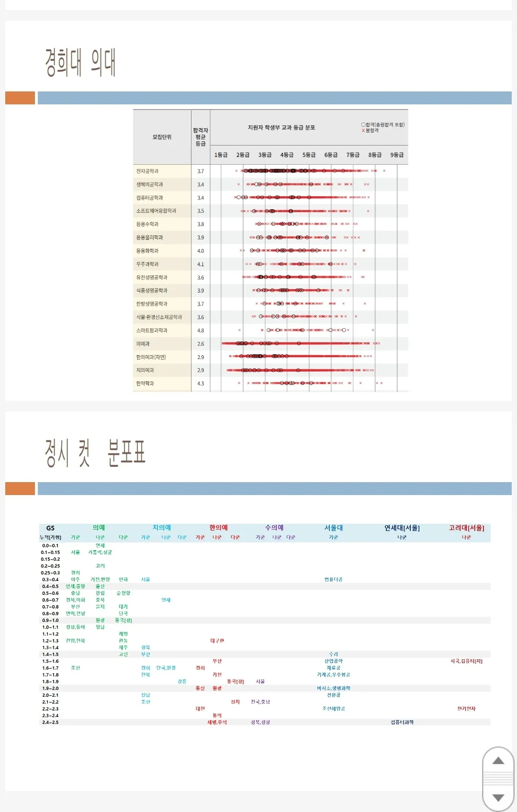Click the 컴퓨터공 cell under 서울대
Image resolution: width=517 pixels, height=812 pixels.
point(334,579)
